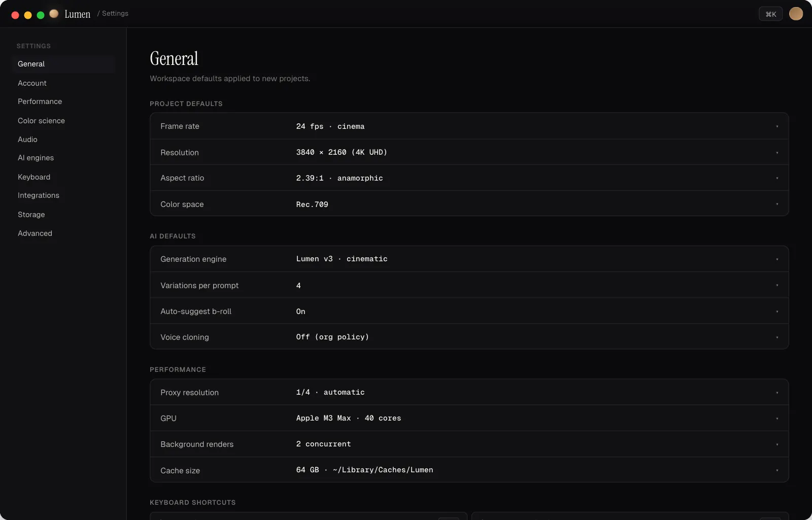This screenshot has height=520, width=812.
Task: Open the user profile avatar
Action: click(796, 14)
